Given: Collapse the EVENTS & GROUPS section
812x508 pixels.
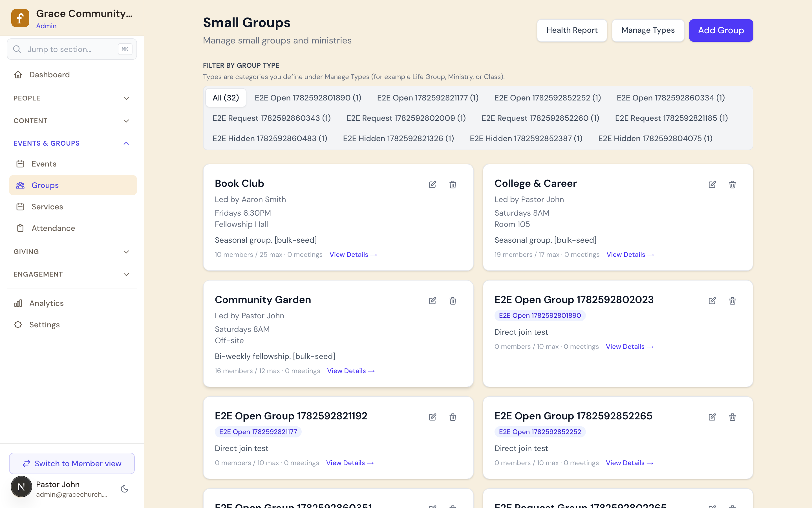Looking at the screenshot, I should (72, 143).
